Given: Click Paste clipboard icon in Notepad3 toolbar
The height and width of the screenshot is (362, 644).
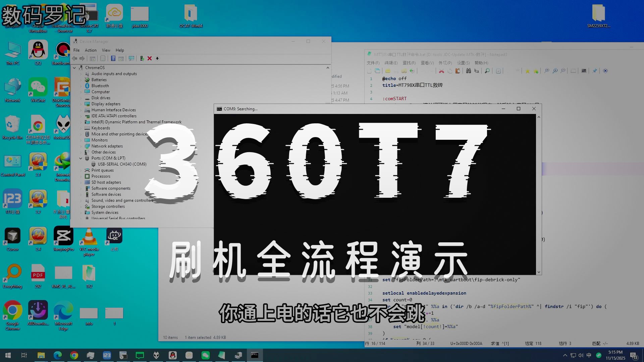Looking at the screenshot, I should click(458, 71).
